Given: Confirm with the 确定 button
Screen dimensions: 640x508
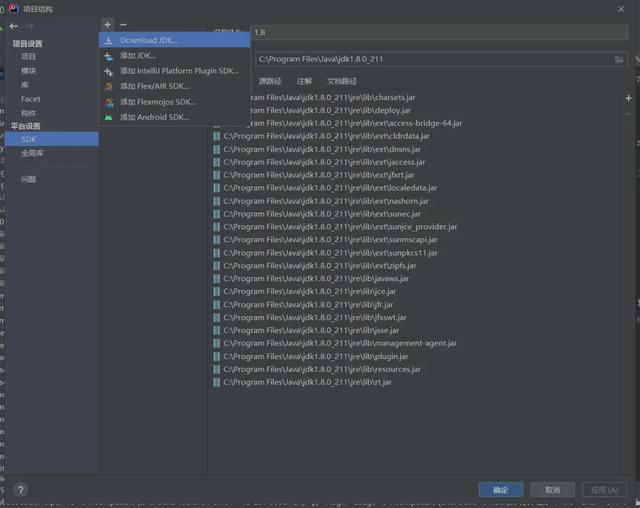Looking at the screenshot, I should (x=501, y=490).
